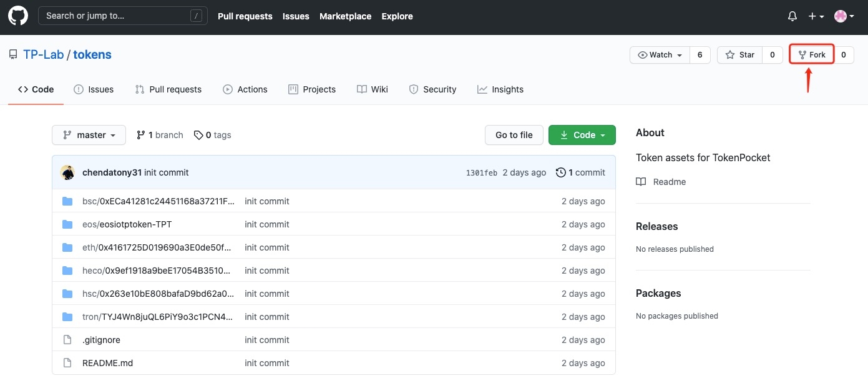868x378 pixels.
Task: Click the Go to file button
Action: (514, 135)
